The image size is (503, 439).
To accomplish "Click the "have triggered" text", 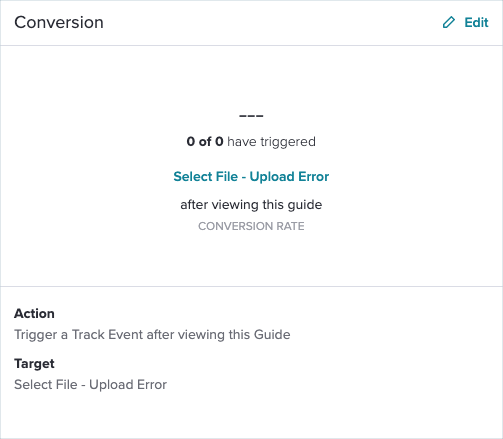I will tap(271, 142).
